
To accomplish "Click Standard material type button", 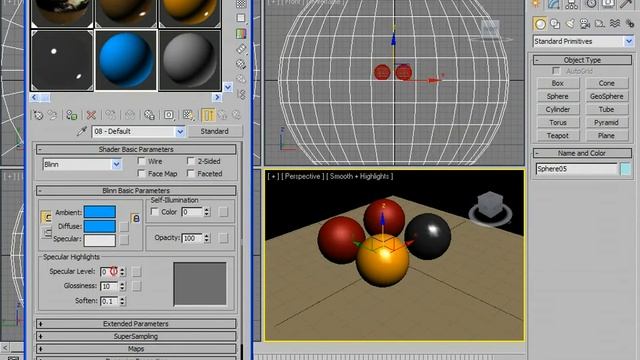I will [x=214, y=131].
